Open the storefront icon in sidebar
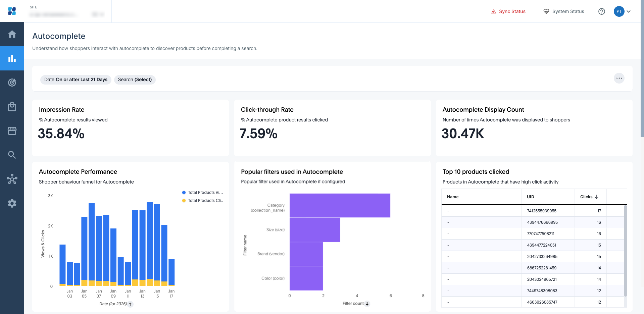Screen dimensions: 644x314 coord(12,131)
